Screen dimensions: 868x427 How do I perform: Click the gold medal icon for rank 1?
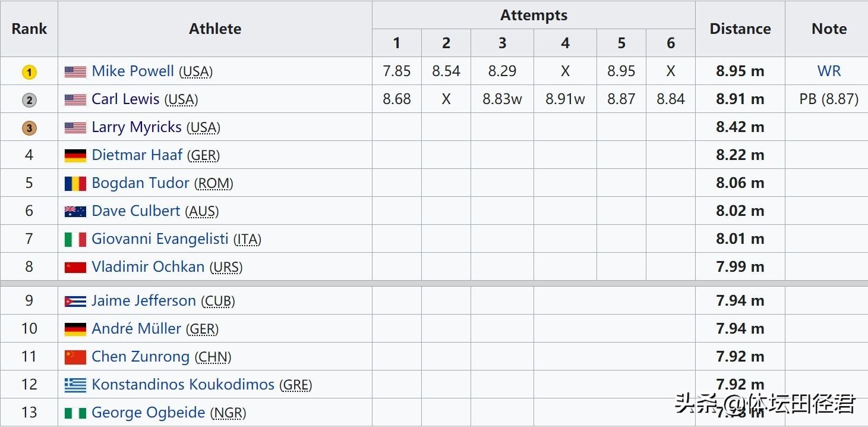(x=29, y=72)
